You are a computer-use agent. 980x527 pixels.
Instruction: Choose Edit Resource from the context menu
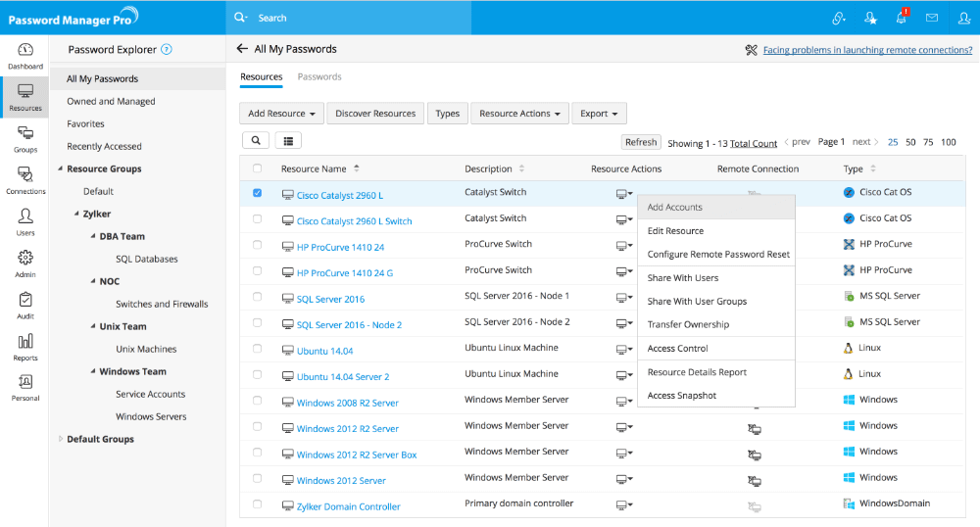(x=675, y=231)
